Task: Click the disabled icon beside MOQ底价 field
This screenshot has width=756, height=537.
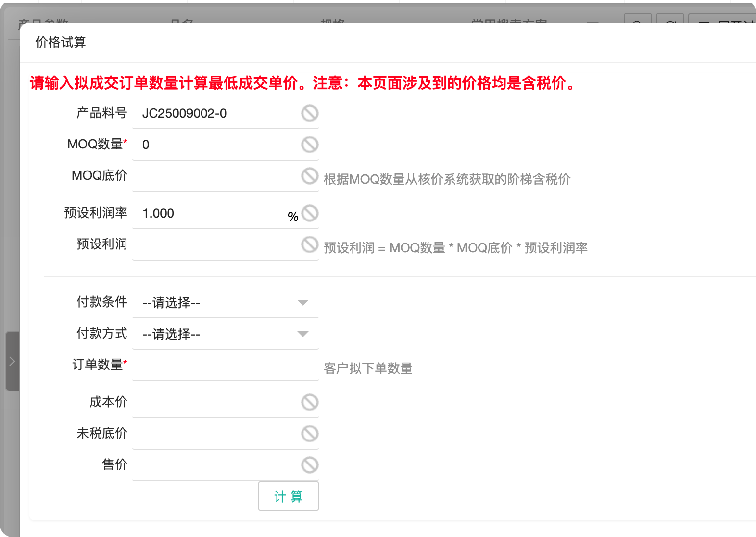Action: click(x=309, y=176)
